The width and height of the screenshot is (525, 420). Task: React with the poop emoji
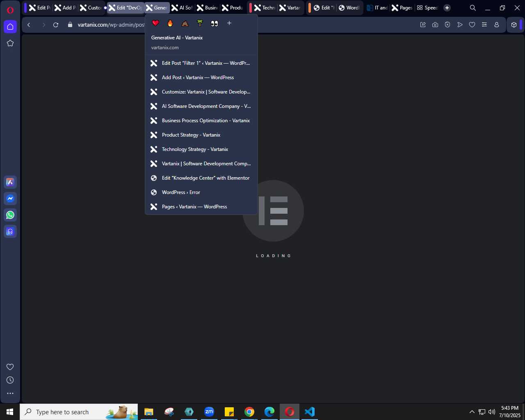[x=185, y=23]
